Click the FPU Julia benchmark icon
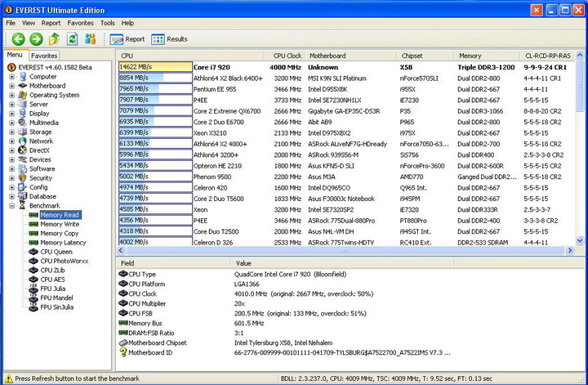 33,289
